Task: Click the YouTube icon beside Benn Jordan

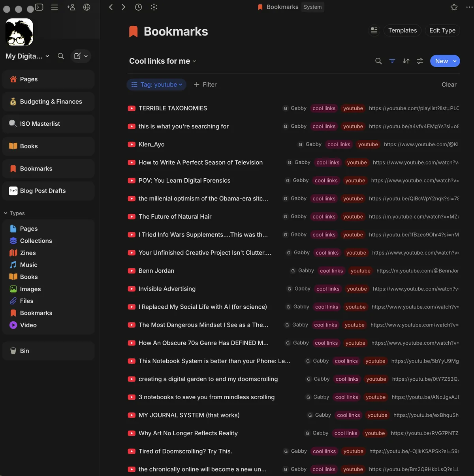Action: [x=132, y=271]
